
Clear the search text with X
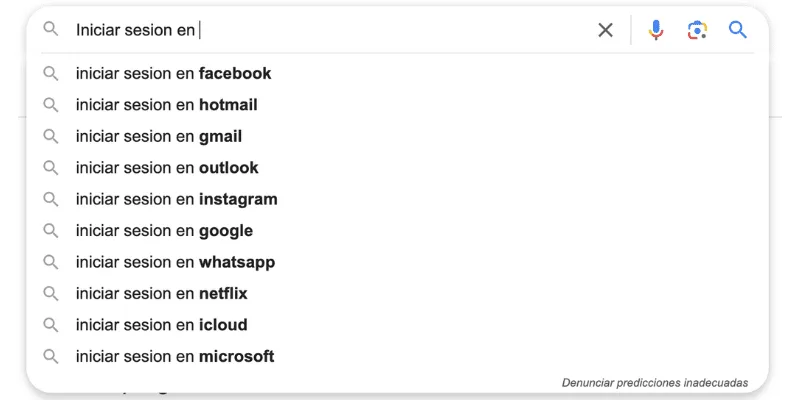(605, 30)
